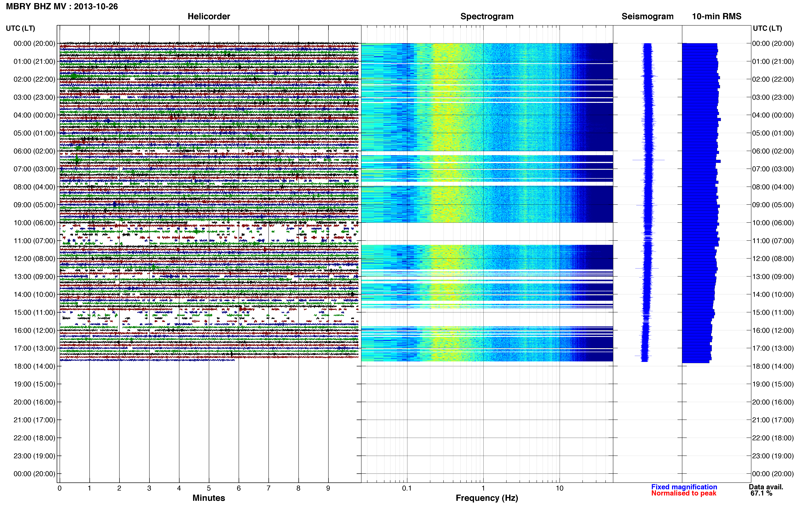This screenshot has height=508, width=812.
Task: Click the left '07:00 (03:00)' time label
Action: click(x=34, y=169)
